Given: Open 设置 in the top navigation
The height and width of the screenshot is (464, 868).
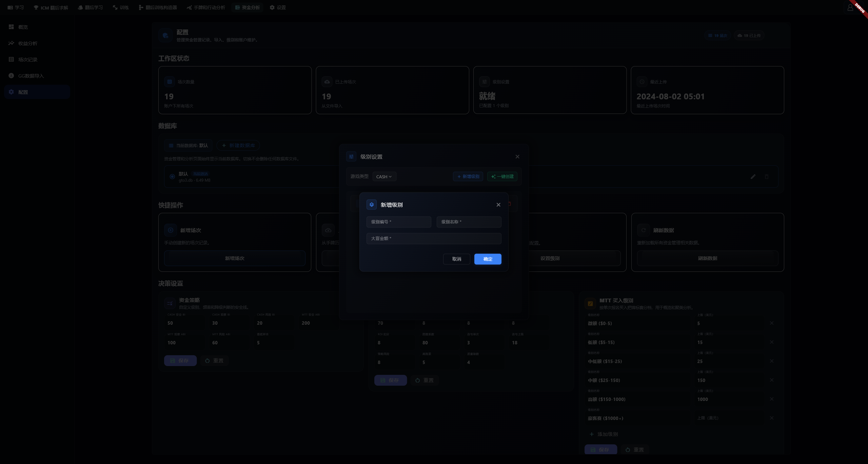Looking at the screenshot, I should [x=278, y=7].
